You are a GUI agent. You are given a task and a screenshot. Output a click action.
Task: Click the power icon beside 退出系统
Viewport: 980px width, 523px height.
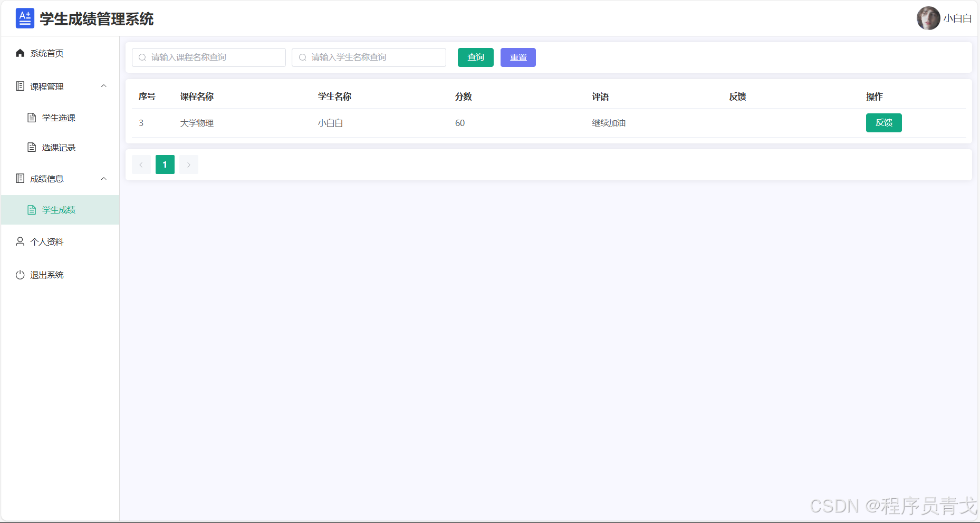(20, 274)
